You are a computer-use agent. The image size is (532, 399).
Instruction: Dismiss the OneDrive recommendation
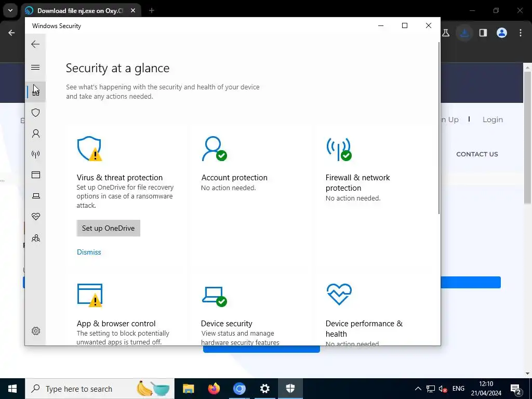pyautogui.click(x=89, y=252)
